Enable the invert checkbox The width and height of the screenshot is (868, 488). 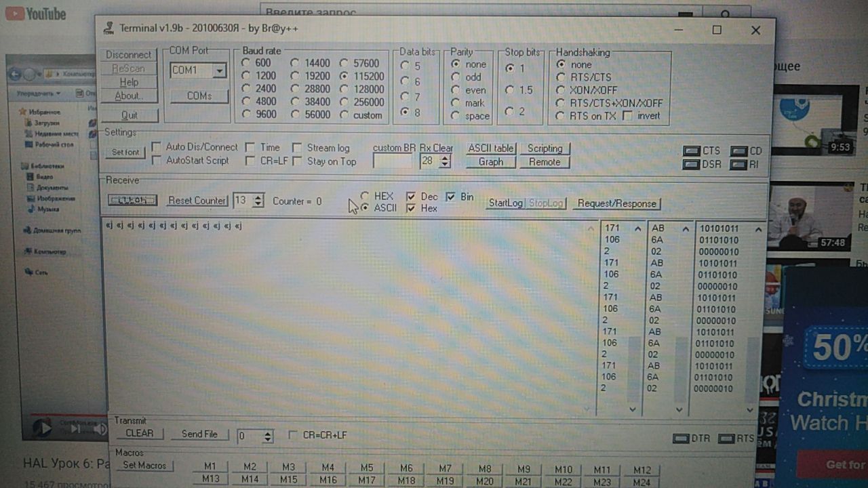(x=627, y=116)
